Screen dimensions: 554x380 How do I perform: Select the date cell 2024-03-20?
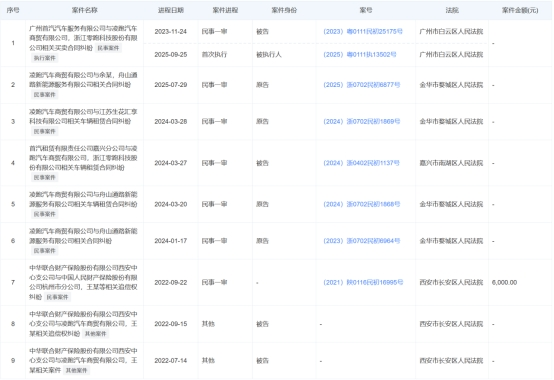tap(171, 204)
